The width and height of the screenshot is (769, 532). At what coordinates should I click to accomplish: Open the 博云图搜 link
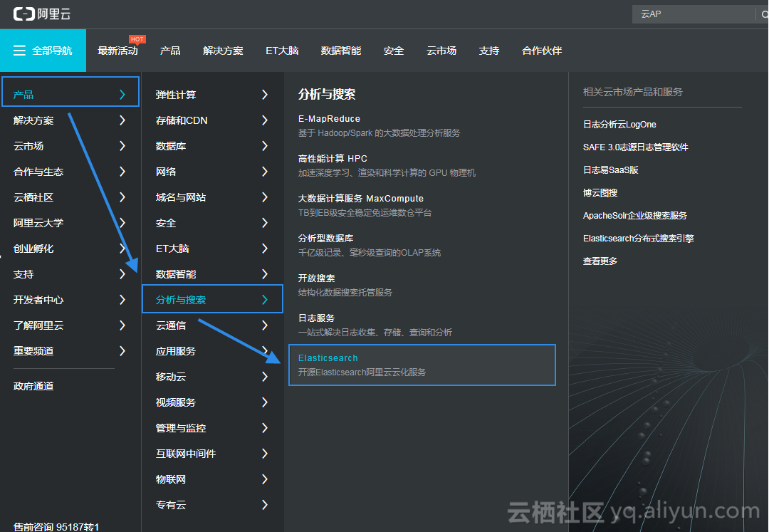click(x=600, y=193)
